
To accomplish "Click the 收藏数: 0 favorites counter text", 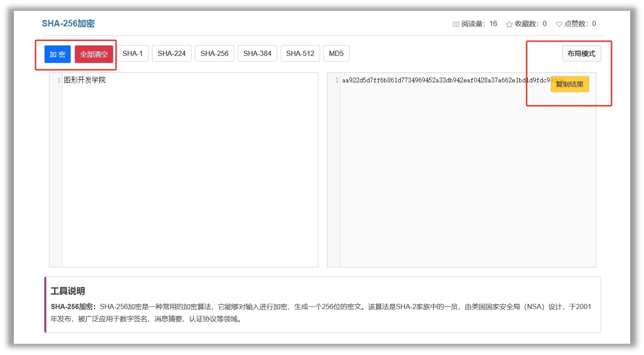I will pyautogui.click(x=531, y=24).
